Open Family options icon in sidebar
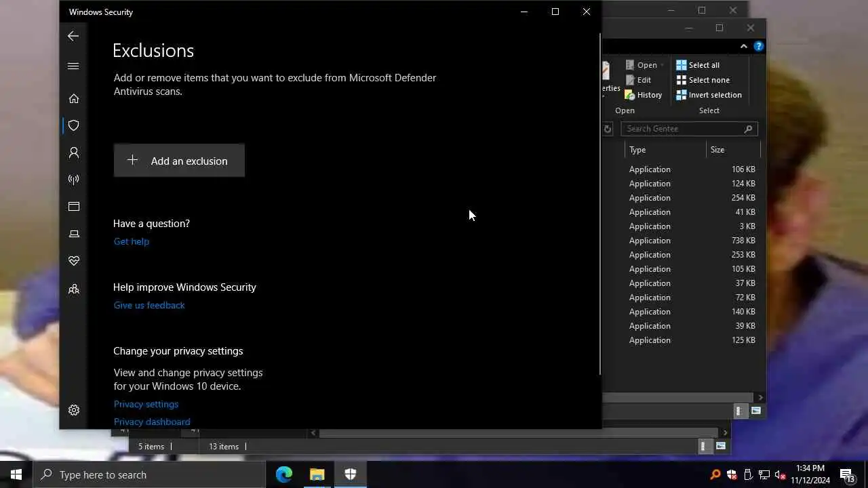Screen dimensions: 868x488 (74, 289)
